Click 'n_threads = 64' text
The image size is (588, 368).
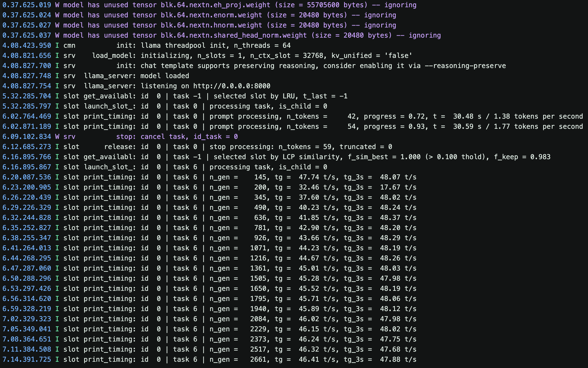pyautogui.click(x=262, y=46)
